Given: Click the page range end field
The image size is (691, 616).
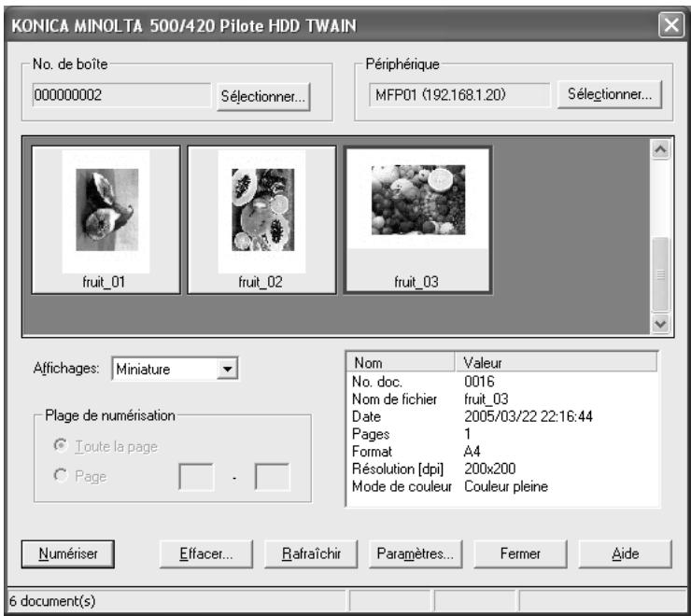Looking at the screenshot, I should point(273,477).
